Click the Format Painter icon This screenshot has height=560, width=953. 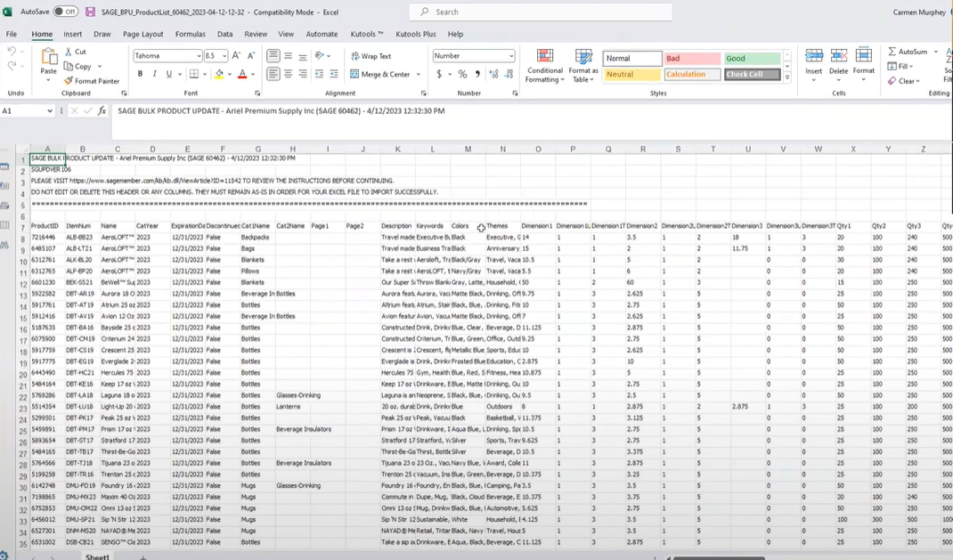69,81
